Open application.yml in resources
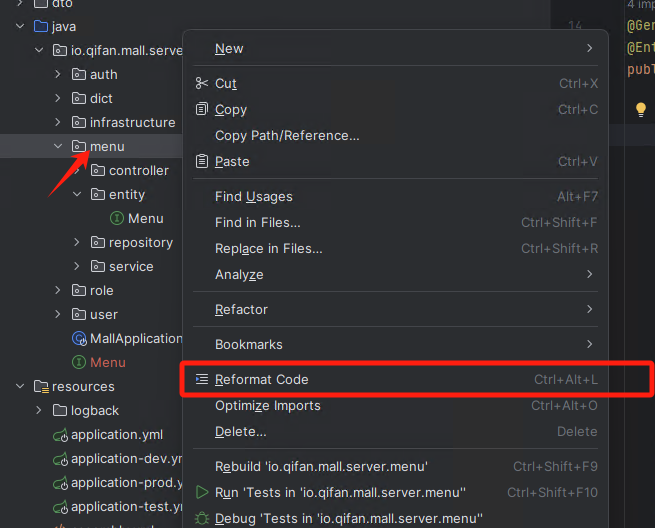Image resolution: width=655 pixels, height=528 pixels. [x=116, y=434]
